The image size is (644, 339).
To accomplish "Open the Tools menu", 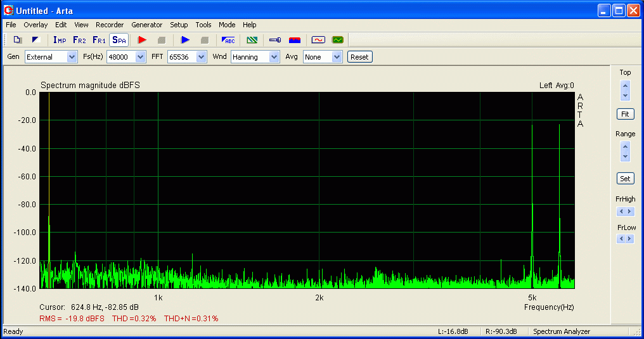I will coord(203,25).
